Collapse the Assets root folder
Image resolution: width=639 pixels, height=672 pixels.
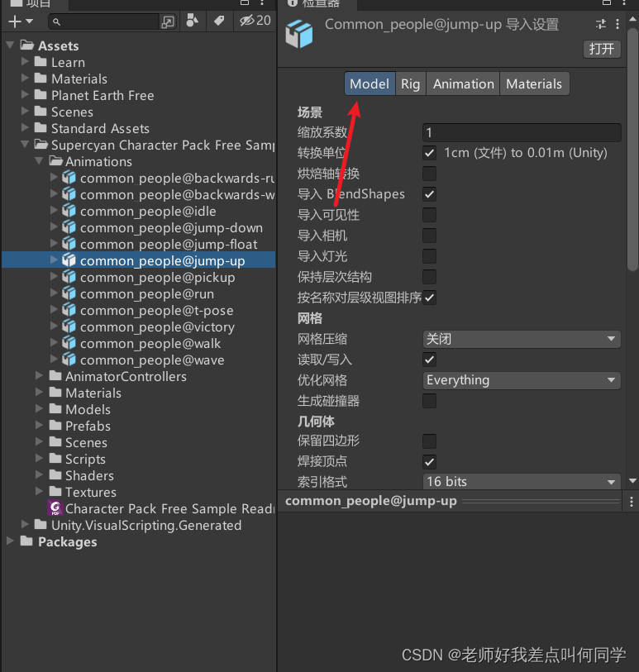click(x=11, y=45)
